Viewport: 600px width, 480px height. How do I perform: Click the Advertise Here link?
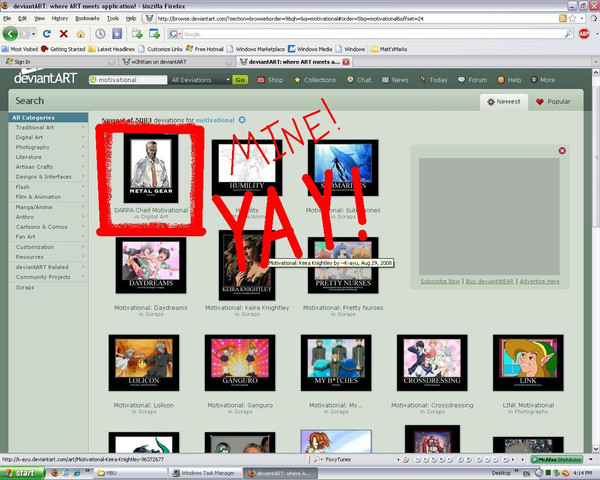tap(540, 281)
